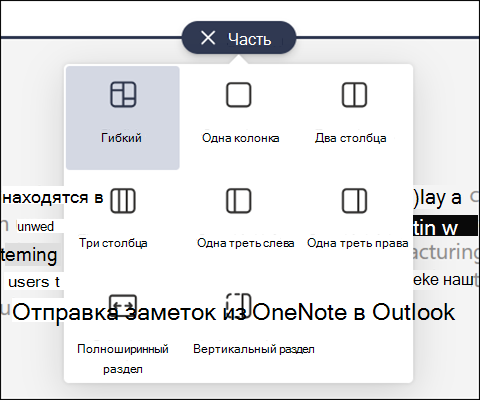
Task: Choose Вертикальный раздел section icon
Action: tap(239, 305)
